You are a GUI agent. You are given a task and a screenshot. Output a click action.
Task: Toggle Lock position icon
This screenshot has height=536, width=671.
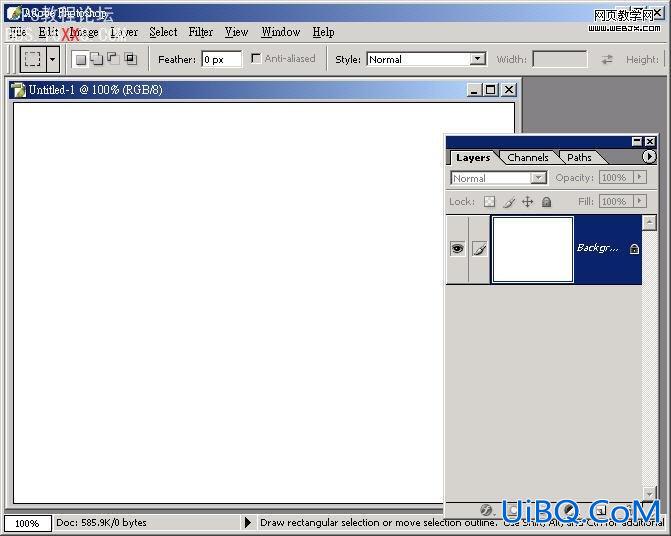527,202
